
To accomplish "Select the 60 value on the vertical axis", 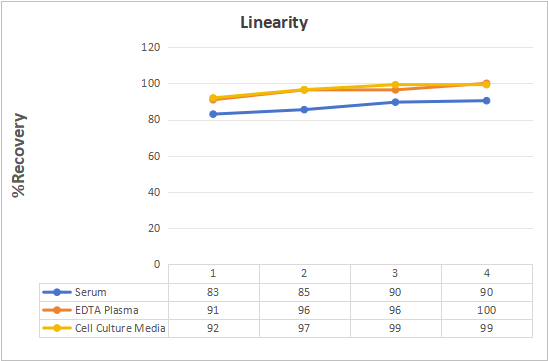I will 153,156.
